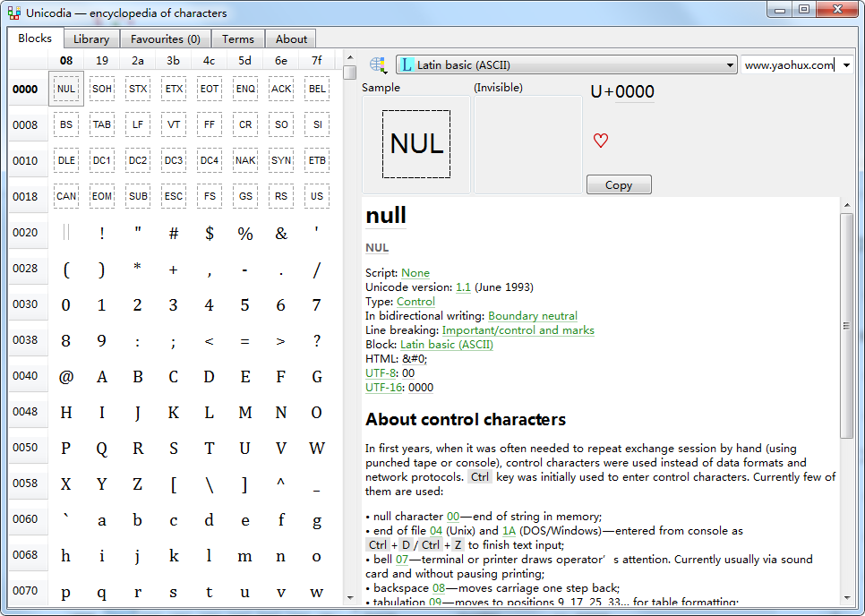Click the search input field
Image resolution: width=865 pixels, height=616 pixels.
[788, 65]
